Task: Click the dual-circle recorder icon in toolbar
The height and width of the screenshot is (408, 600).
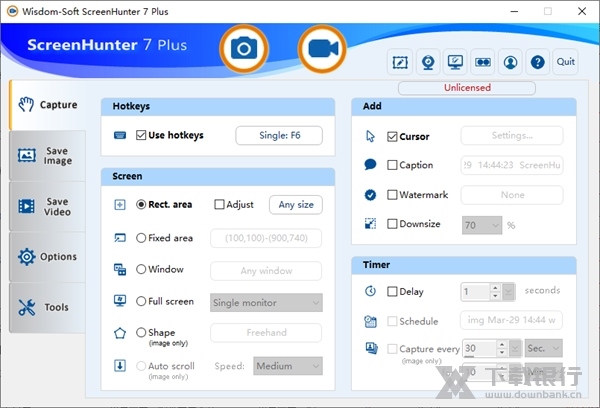Action: (x=483, y=61)
